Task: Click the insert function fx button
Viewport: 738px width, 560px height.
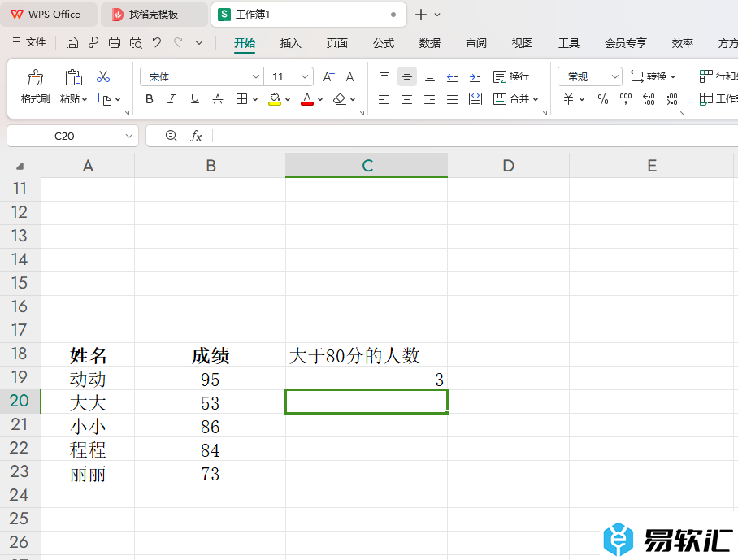Action: pos(196,136)
